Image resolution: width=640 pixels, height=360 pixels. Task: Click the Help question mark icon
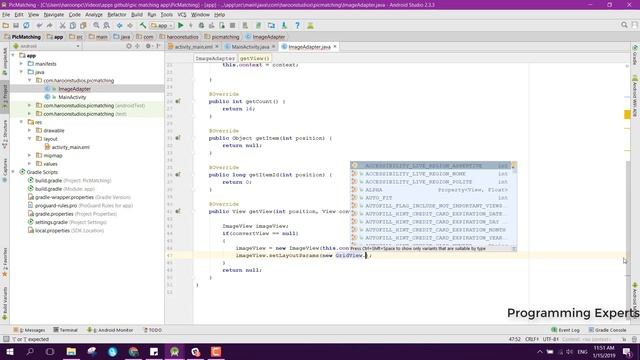tap(297, 25)
